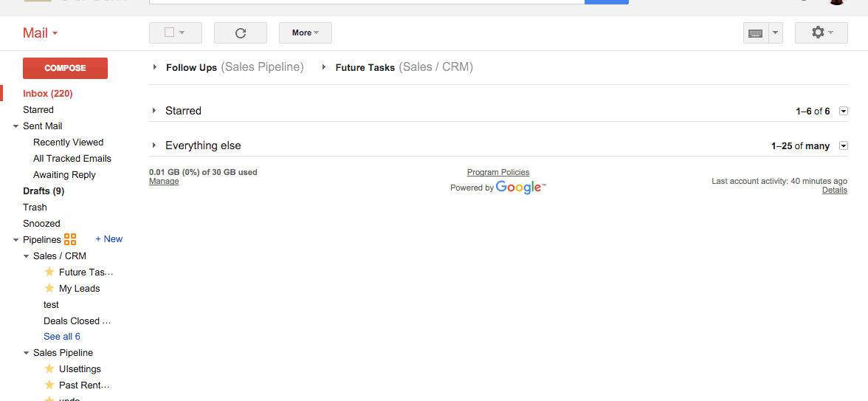This screenshot has height=401, width=868.
Task: Click the star beside Future Tasks
Action: pos(49,272)
